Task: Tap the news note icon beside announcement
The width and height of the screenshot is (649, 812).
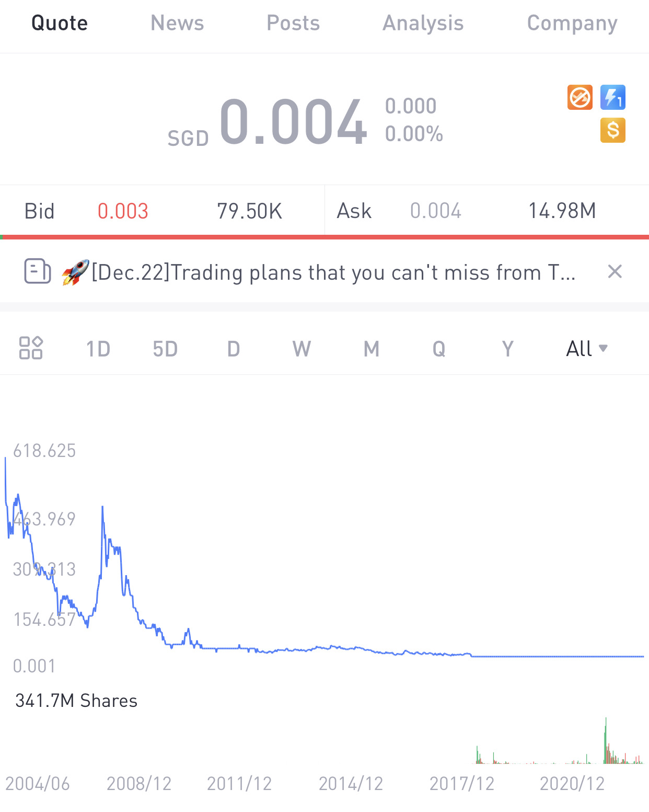Action: 38,271
